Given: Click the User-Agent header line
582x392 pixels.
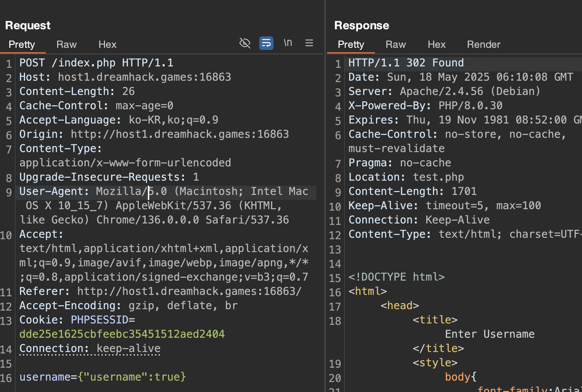Looking at the screenshot, I should (164, 191).
